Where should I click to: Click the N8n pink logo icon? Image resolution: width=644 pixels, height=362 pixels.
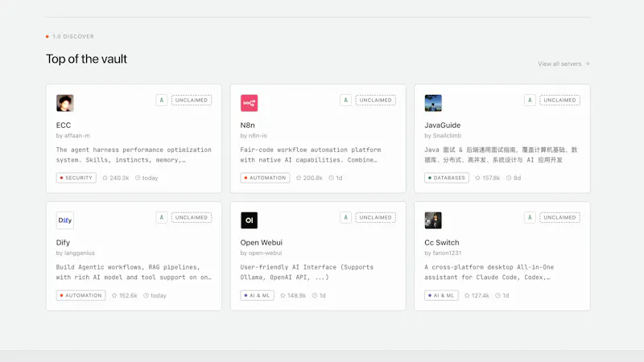[x=249, y=103]
